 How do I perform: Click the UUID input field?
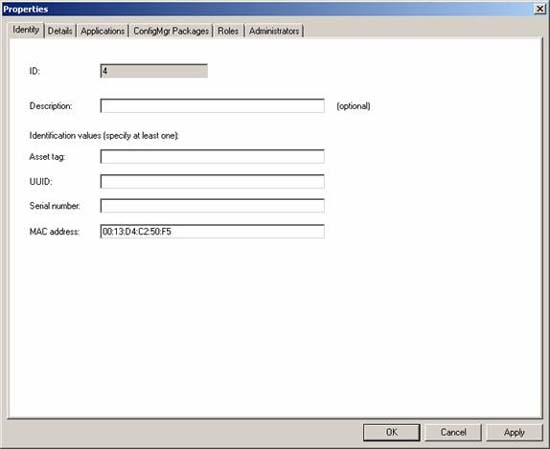pyautogui.click(x=212, y=181)
